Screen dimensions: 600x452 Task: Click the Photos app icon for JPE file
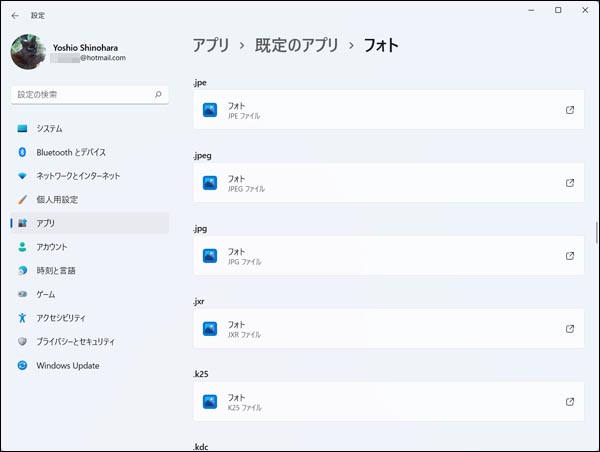pyautogui.click(x=210, y=110)
